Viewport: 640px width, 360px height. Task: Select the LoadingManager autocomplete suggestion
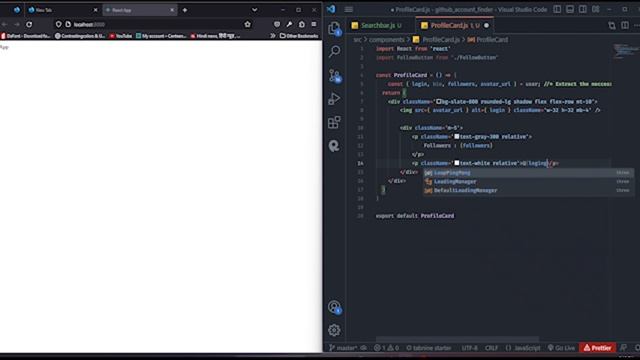(528, 182)
